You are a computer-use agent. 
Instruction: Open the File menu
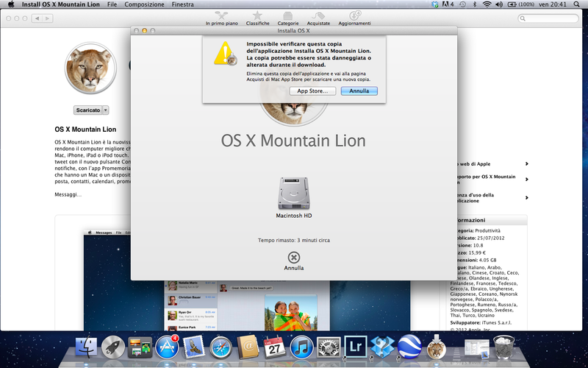point(112,4)
